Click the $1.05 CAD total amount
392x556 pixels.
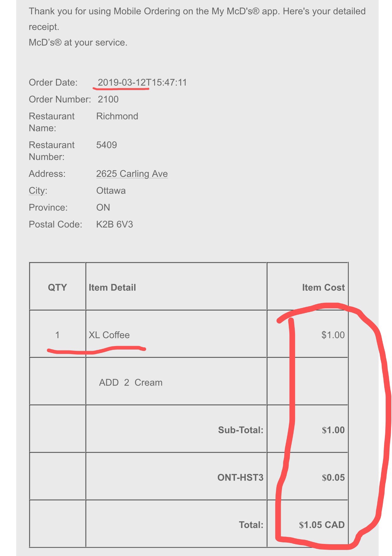(x=322, y=525)
